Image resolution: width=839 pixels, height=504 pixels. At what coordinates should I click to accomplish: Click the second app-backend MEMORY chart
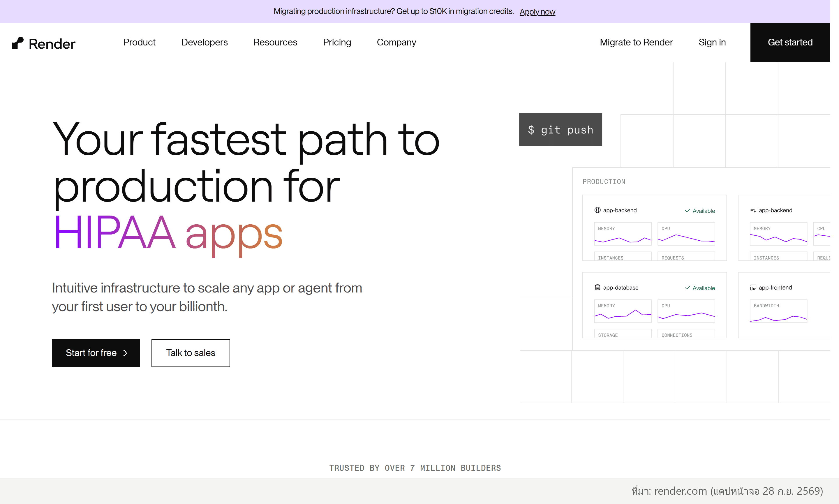tap(778, 234)
